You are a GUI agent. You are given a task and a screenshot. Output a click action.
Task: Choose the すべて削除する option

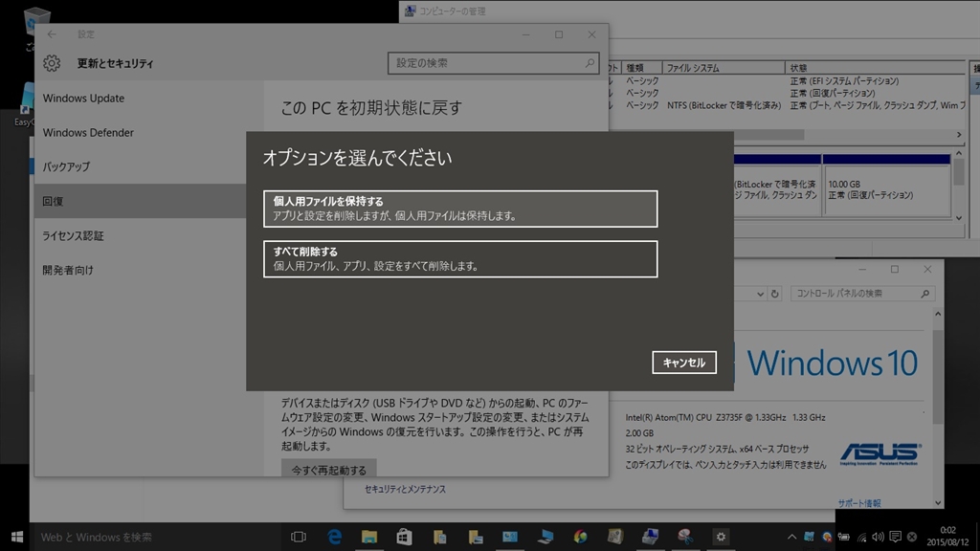pyautogui.click(x=460, y=258)
